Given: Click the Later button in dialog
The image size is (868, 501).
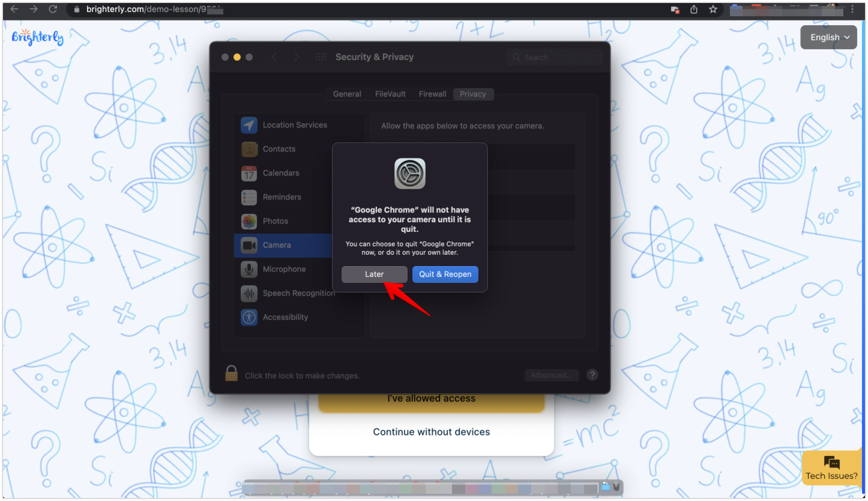Looking at the screenshot, I should [374, 274].
